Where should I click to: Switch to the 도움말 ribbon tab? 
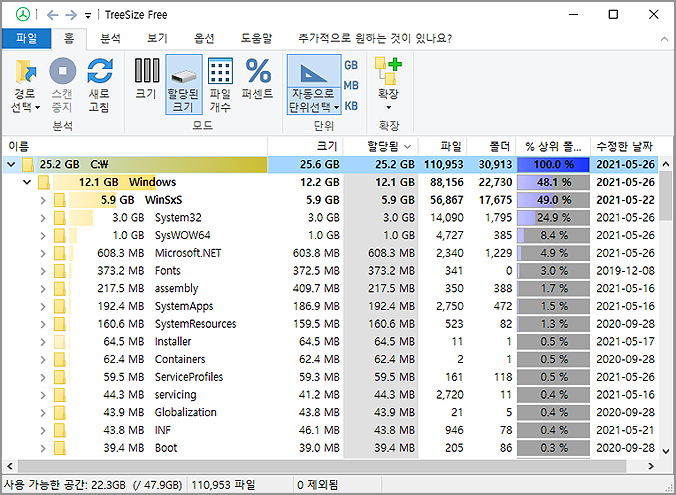click(257, 38)
